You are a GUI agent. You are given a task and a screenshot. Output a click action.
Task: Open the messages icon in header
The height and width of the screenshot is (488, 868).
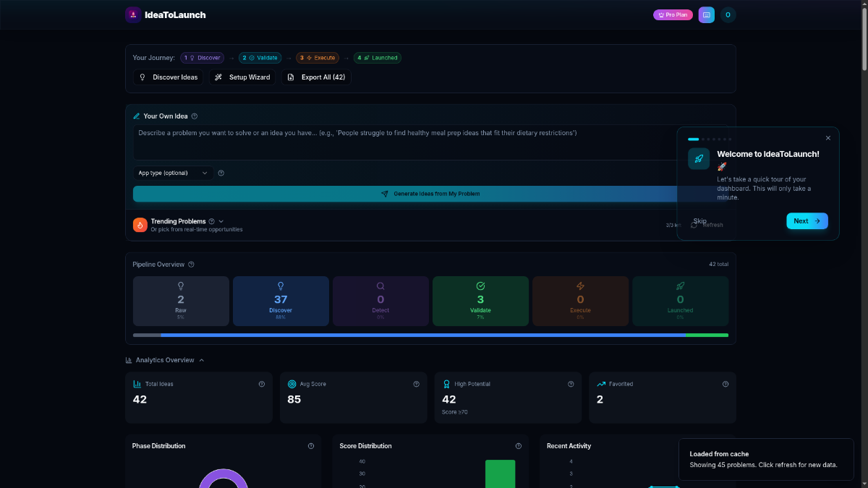point(706,14)
